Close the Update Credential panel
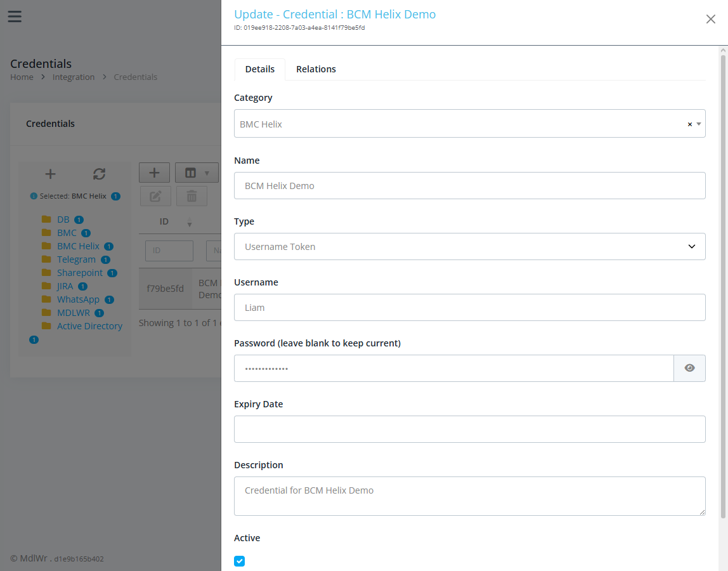This screenshot has width=728, height=571. coord(710,19)
